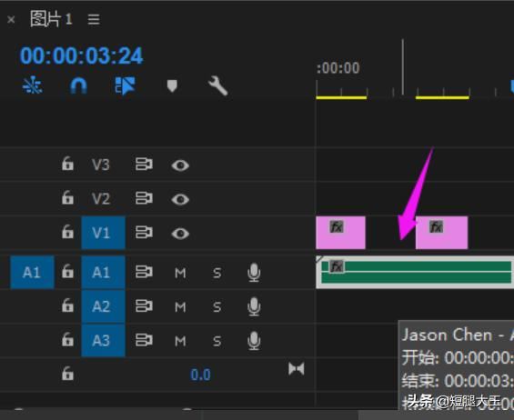Toggle lock on the master track

(67, 374)
